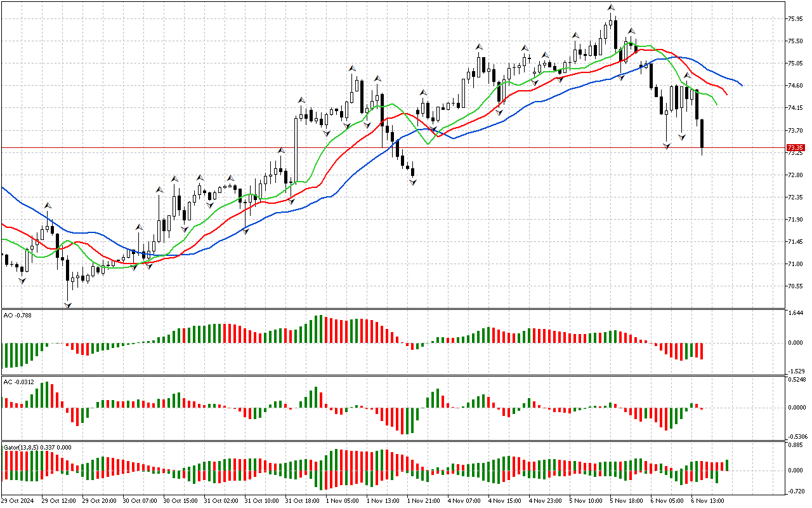Click the current price tag 73.35

[x=796, y=148]
